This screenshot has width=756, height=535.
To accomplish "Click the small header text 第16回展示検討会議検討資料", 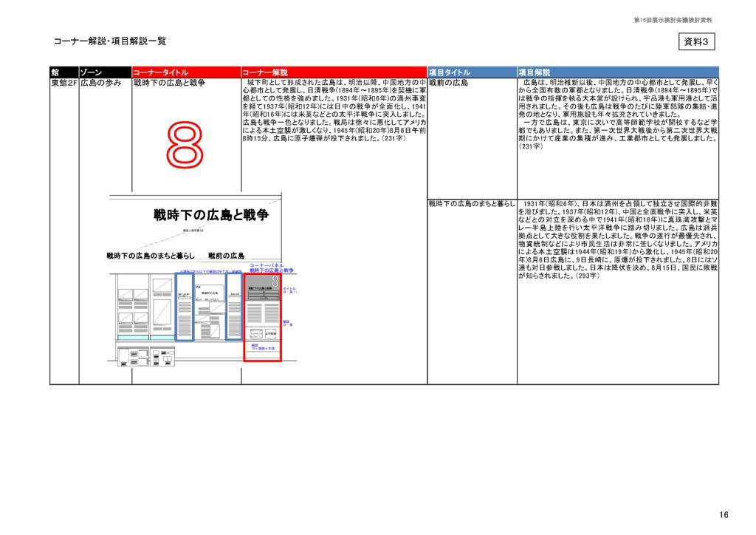I will point(673,20).
